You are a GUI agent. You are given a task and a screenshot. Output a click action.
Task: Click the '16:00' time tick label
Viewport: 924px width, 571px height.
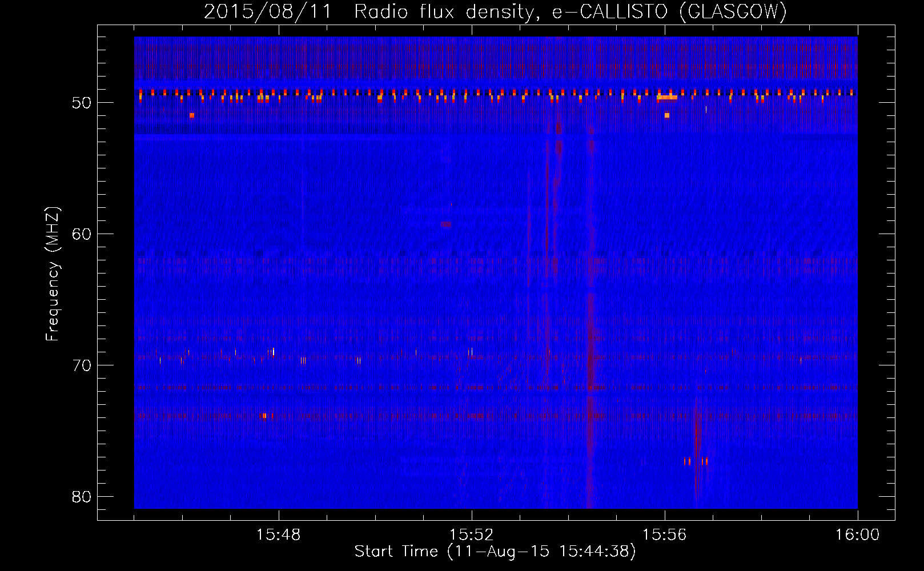click(857, 535)
